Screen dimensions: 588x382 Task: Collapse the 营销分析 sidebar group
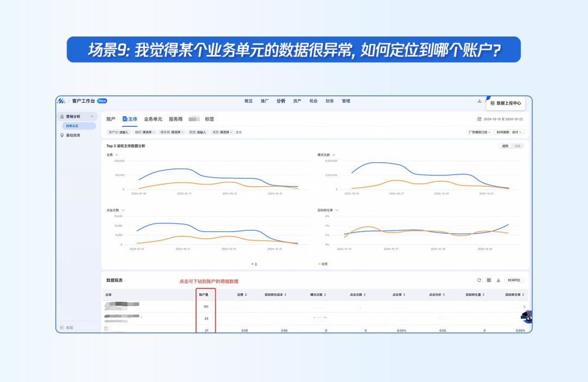click(92, 116)
